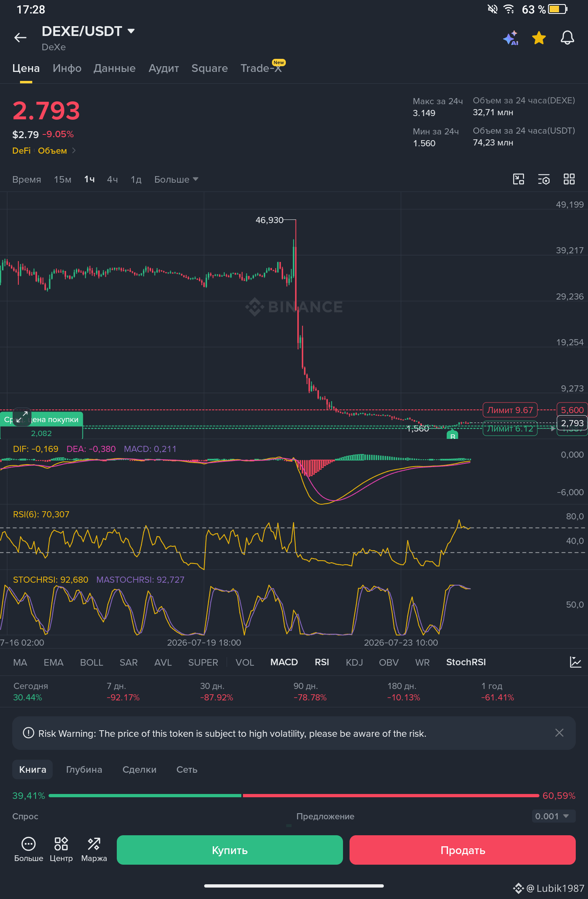Screen dimensions: 588x899
Task: Open the indicator chart settings icon
Action: pos(575,662)
